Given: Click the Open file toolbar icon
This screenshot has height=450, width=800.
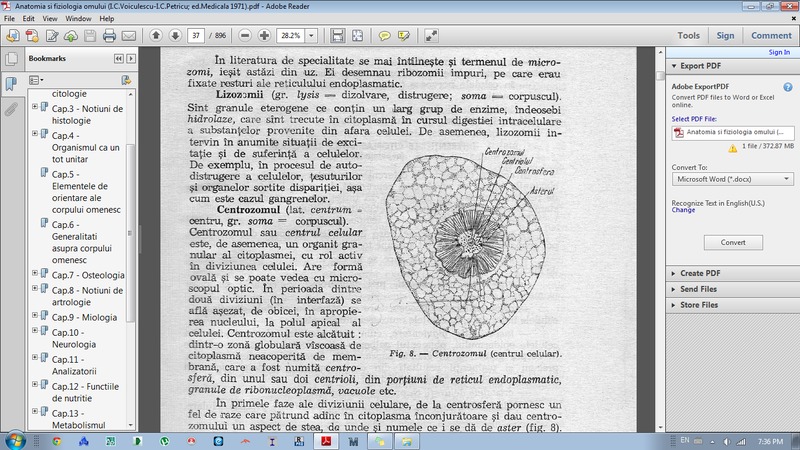Looking at the screenshot, I should [x=13, y=36].
